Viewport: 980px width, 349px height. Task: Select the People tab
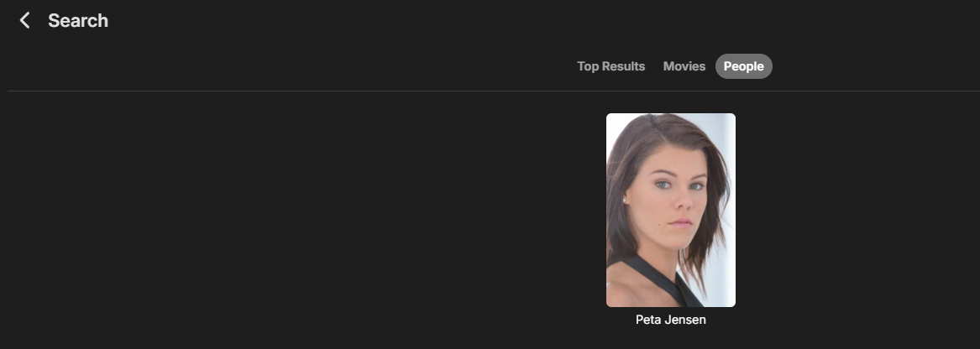tap(743, 66)
